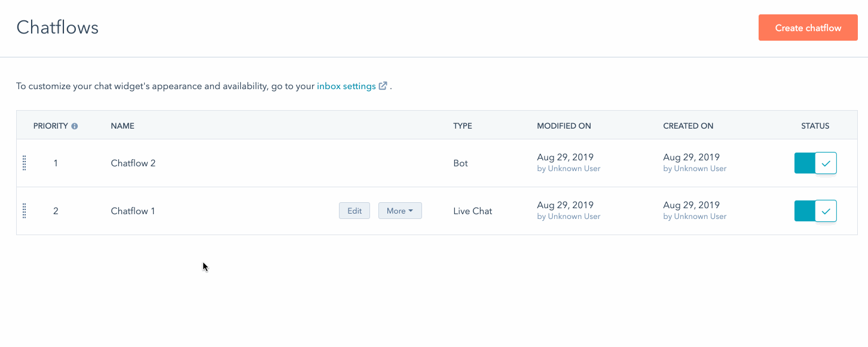The image size is (868, 347).
Task: Disable the Chatflow 1 status switch
Action: point(815,211)
